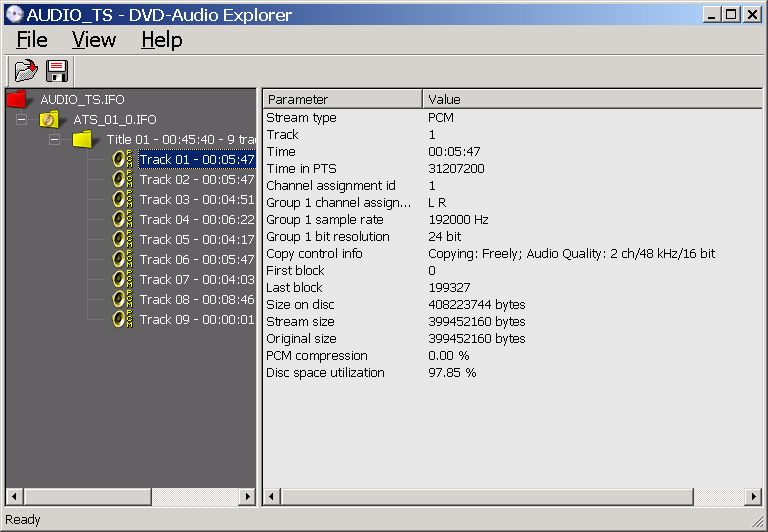Open the Help menu
This screenshot has height=532, width=768.
pyautogui.click(x=161, y=40)
